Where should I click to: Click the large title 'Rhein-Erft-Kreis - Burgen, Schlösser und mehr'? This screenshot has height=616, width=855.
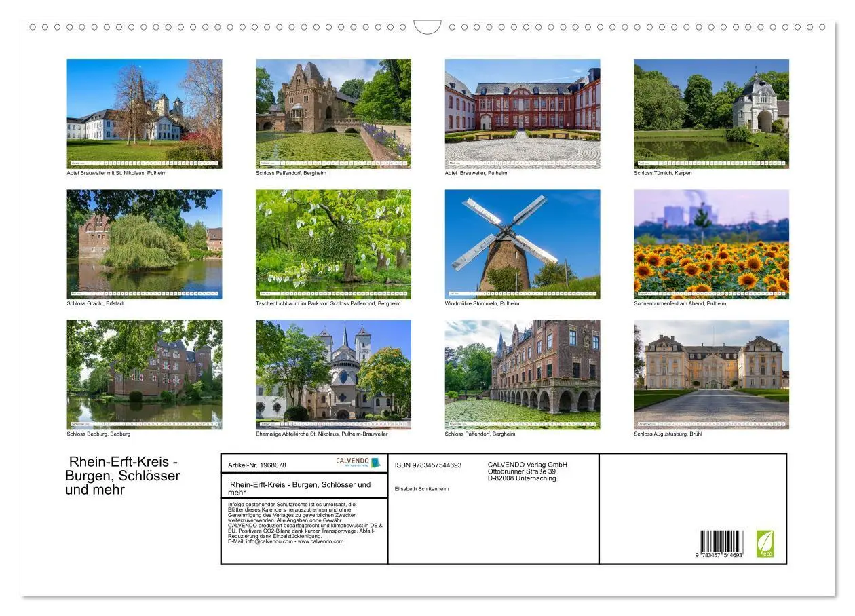tap(123, 476)
